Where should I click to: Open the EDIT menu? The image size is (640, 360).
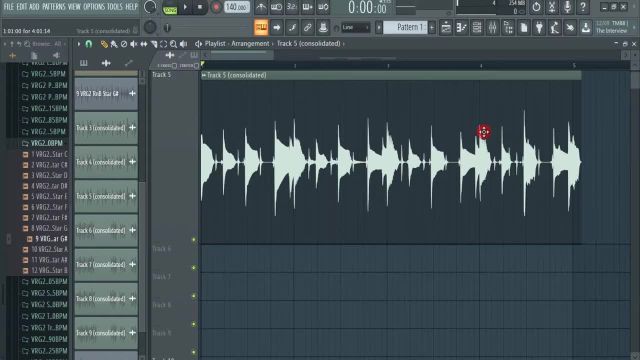coord(22,7)
